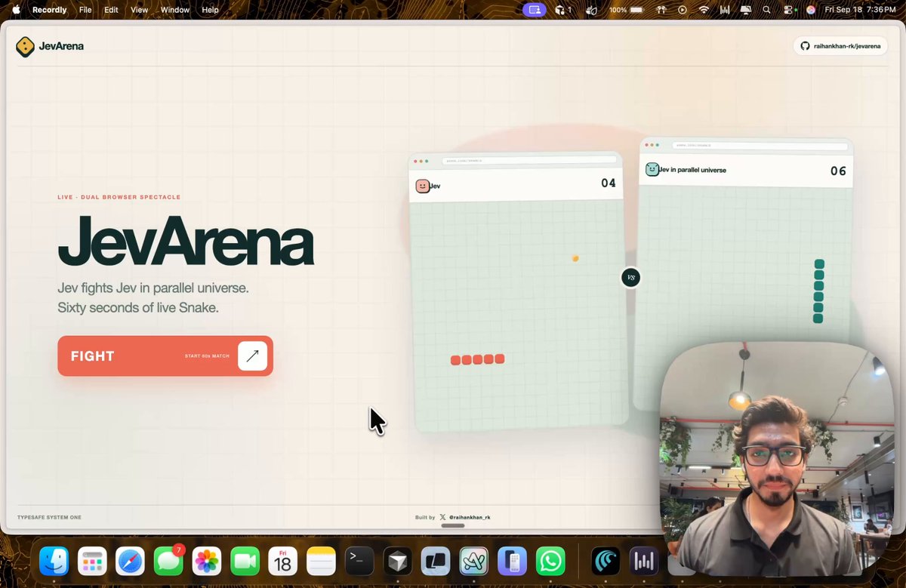
Task: Open FaceTime from the Dock
Action: click(x=245, y=561)
